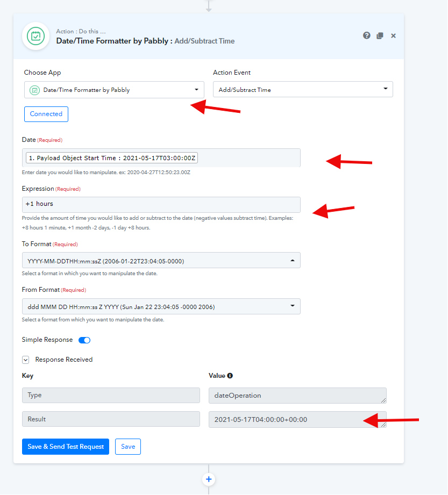This screenshot has width=448, height=495.
Task: Click the 'Action : Do this ...' label
Action: 81,31
